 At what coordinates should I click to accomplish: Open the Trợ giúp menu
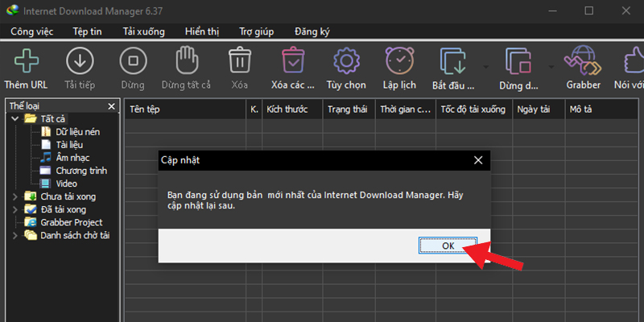256,31
